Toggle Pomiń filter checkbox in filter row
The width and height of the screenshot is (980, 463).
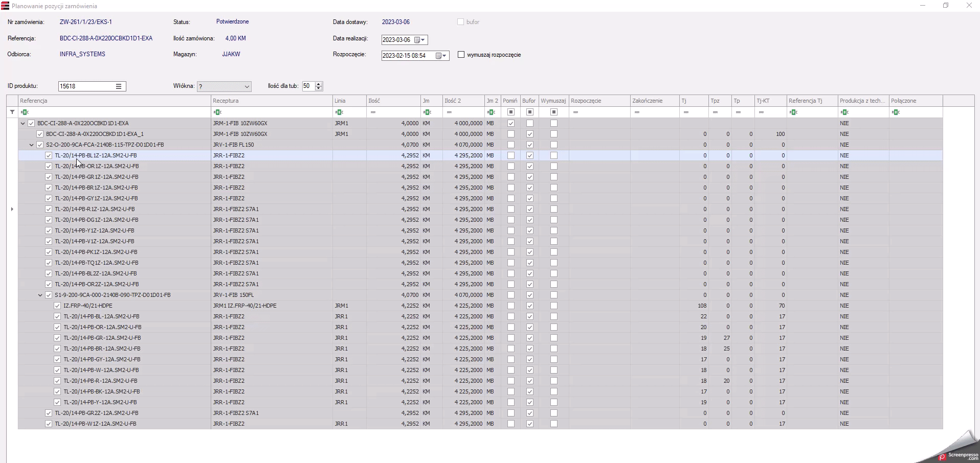pyautogui.click(x=510, y=112)
